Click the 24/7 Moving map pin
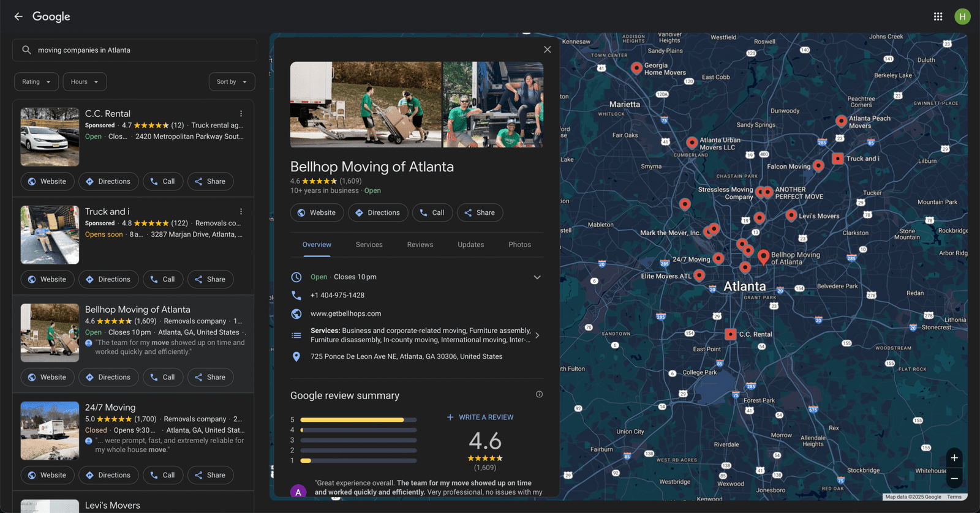This screenshot has width=980, height=513. point(718,259)
